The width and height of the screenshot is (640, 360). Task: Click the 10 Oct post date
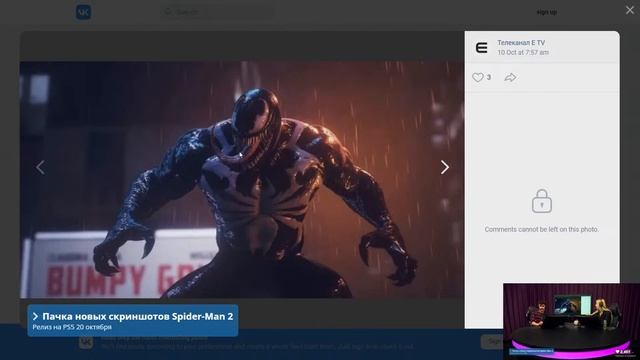[x=523, y=52]
